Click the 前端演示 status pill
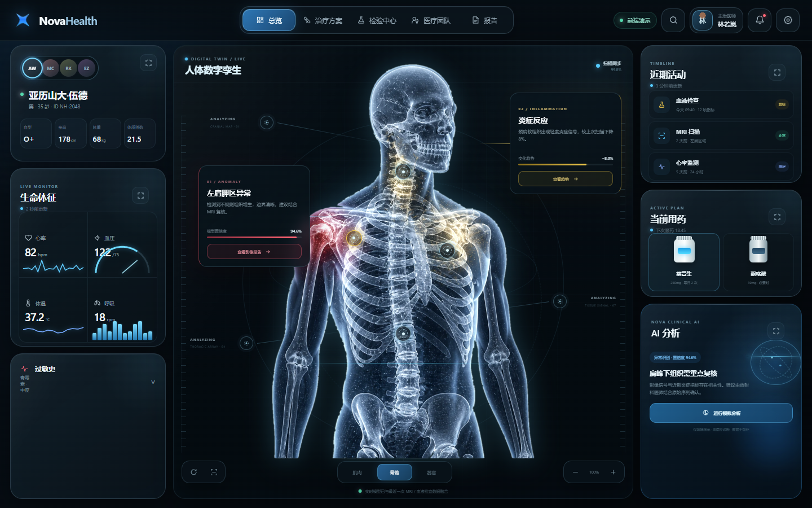Screen dimensions: 812x508 pyautogui.click(x=636, y=20)
